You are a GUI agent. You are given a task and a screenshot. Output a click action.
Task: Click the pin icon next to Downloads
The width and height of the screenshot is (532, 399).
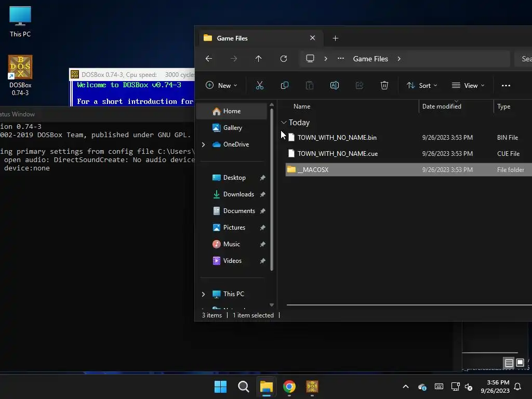tap(262, 194)
